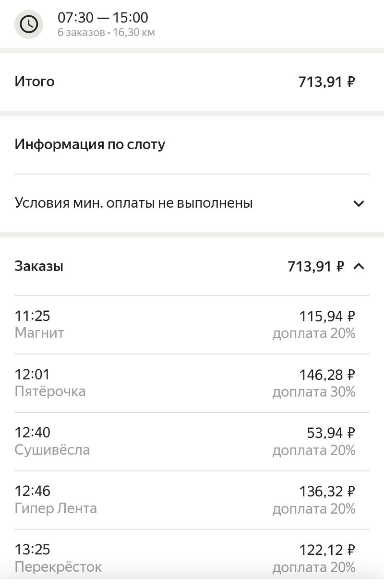The height and width of the screenshot is (588, 384).
Task: Collapse the Заказы section chevron
Action: [x=359, y=266]
